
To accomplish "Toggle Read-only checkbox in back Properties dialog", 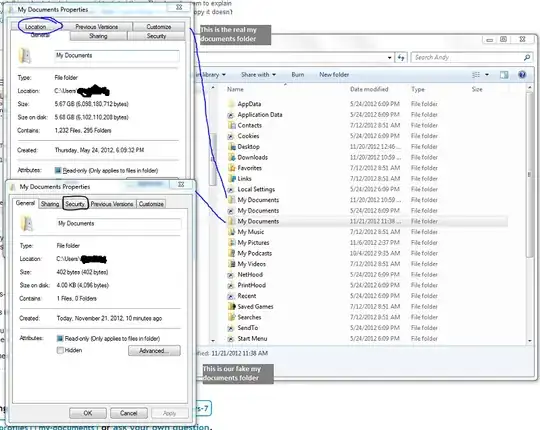I will 58,170.
